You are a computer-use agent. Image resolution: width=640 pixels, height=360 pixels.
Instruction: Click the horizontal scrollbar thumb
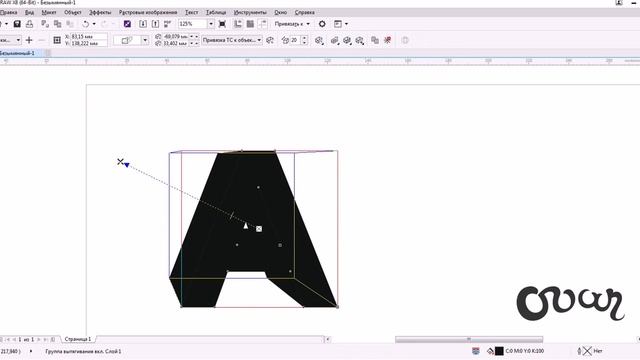coord(469,339)
